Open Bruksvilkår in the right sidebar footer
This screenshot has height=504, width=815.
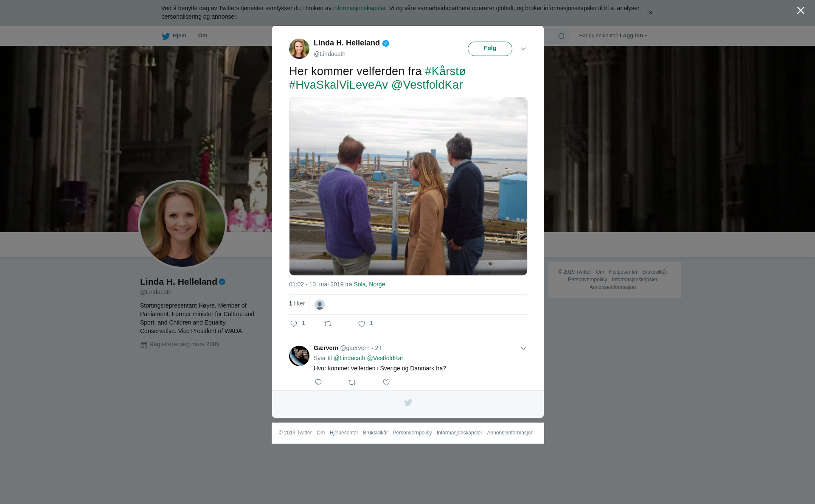pos(655,272)
